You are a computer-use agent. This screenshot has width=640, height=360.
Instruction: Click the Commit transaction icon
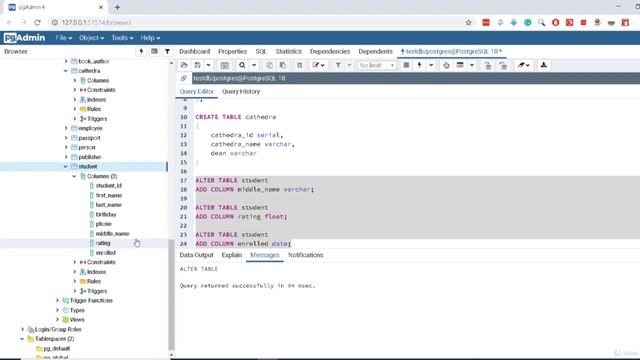488,65
